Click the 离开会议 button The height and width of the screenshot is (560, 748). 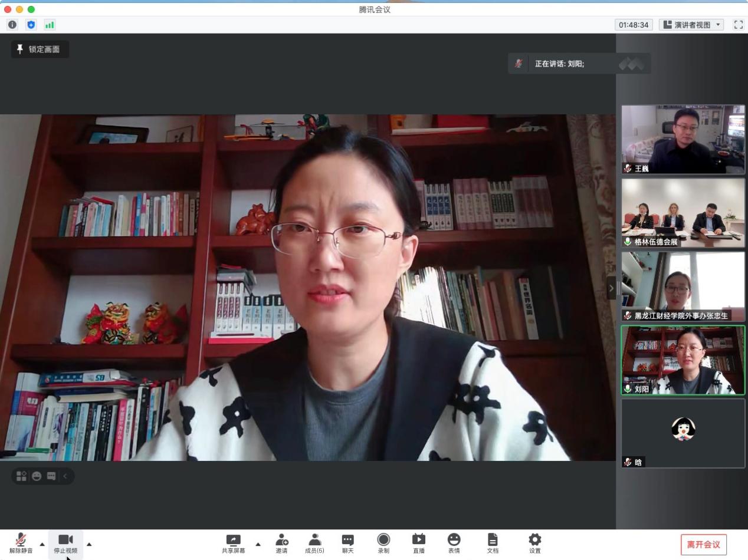pos(703,544)
